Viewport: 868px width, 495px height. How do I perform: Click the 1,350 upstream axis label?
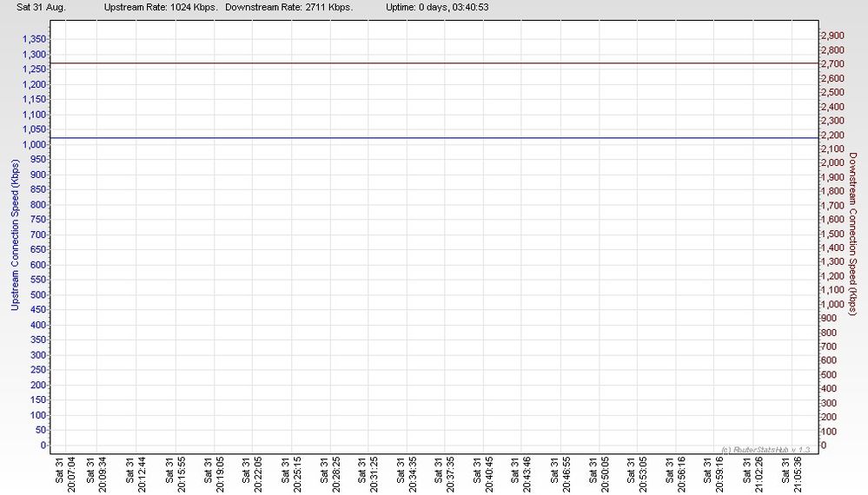(35, 39)
